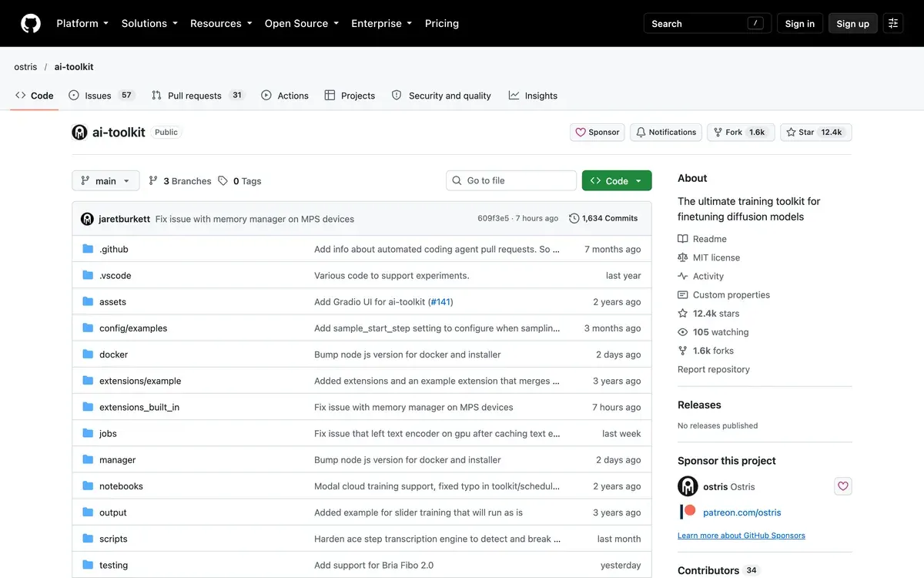Open the Pull requests tab
Screen dimensions: 924x578
(x=198, y=96)
